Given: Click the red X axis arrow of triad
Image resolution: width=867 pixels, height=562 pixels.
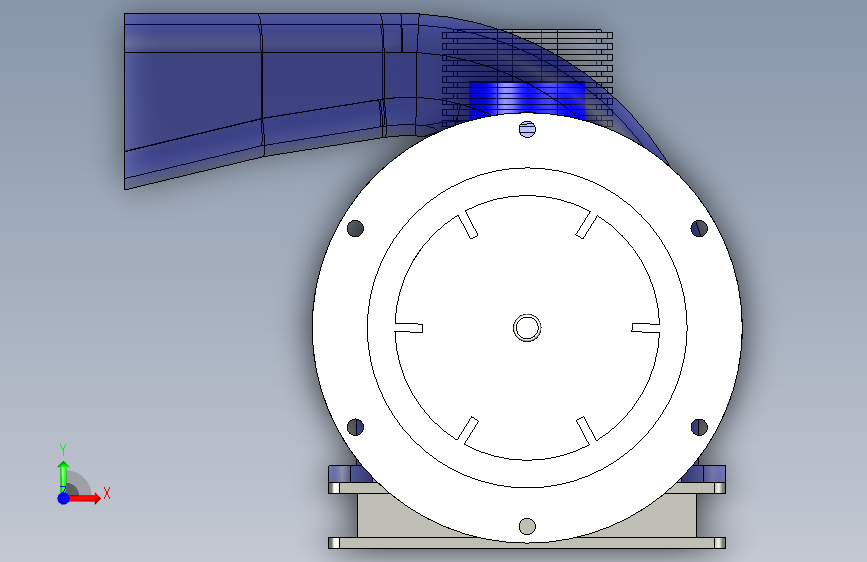Looking at the screenshot, I should pos(84,498).
